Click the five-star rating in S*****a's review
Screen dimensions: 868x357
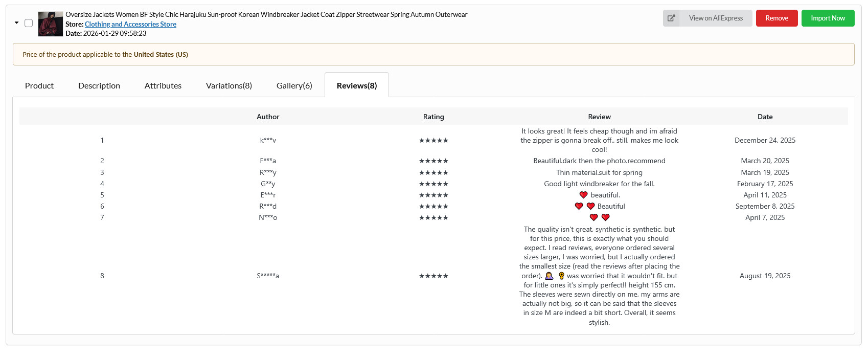(433, 276)
